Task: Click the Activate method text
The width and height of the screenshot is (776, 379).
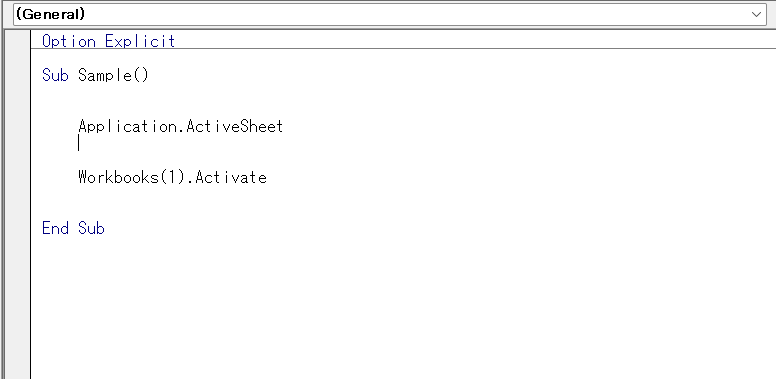Action: pyautogui.click(x=231, y=177)
